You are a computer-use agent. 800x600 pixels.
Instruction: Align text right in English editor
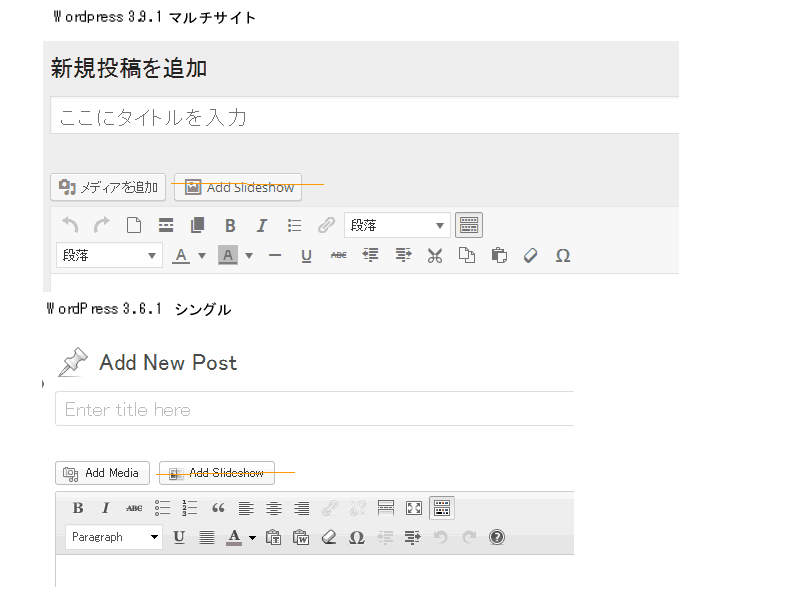tap(302, 508)
